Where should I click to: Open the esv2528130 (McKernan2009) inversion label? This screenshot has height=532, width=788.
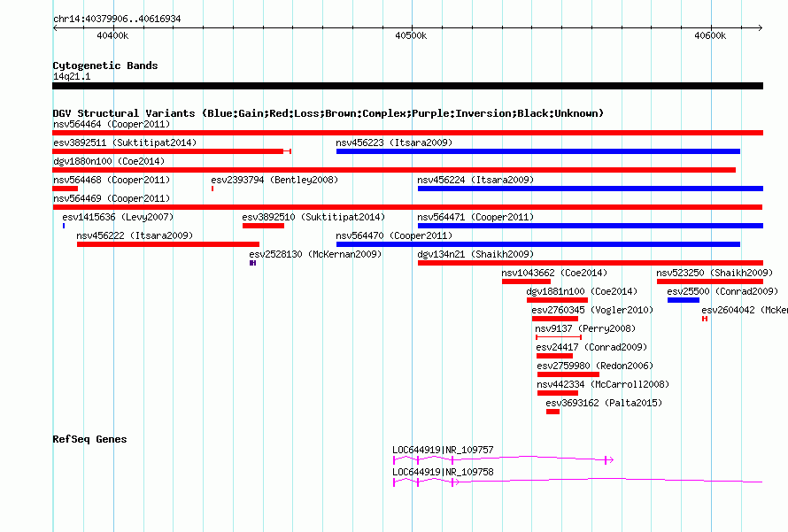315,254
